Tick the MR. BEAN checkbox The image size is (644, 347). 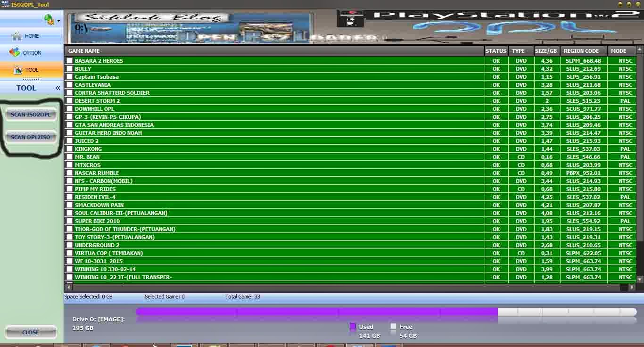point(70,157)
